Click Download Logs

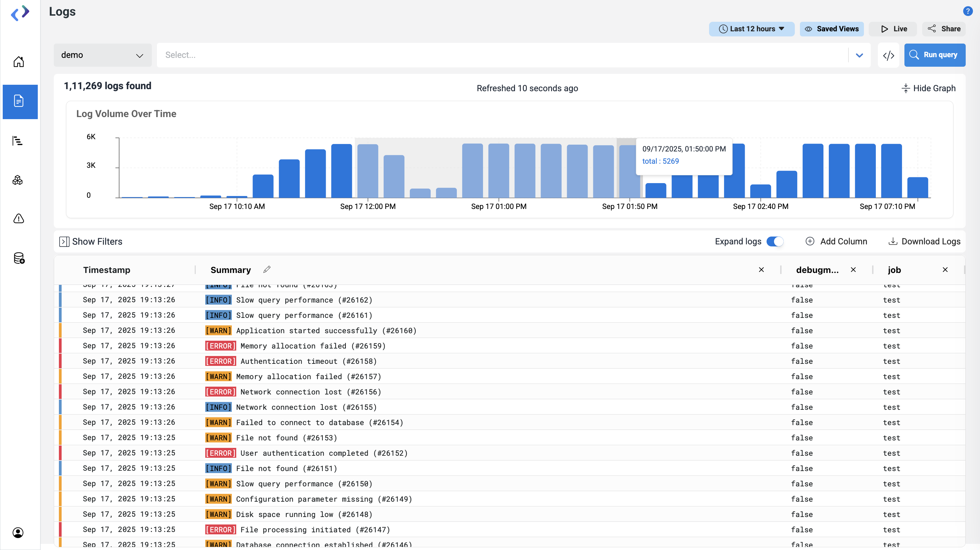pos(924,242)
